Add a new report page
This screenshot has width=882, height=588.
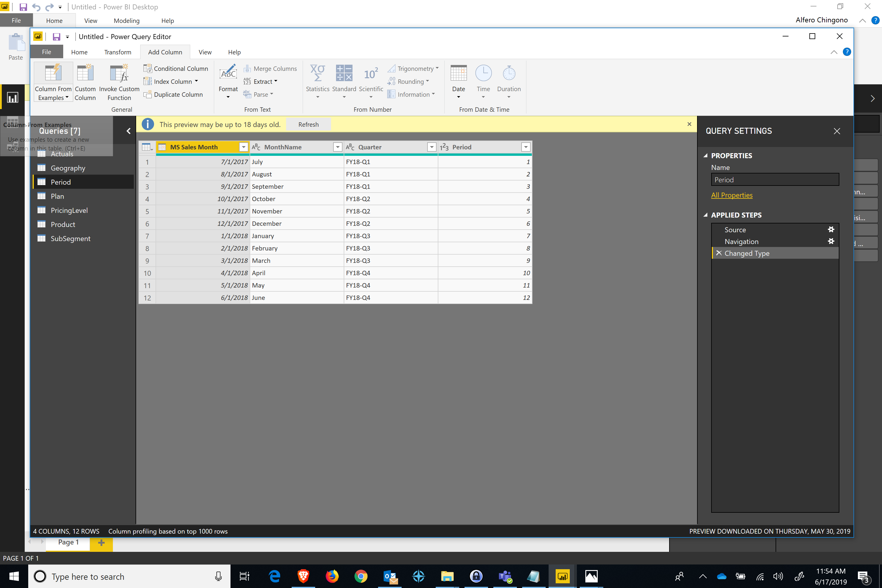(x=101, y=543)
